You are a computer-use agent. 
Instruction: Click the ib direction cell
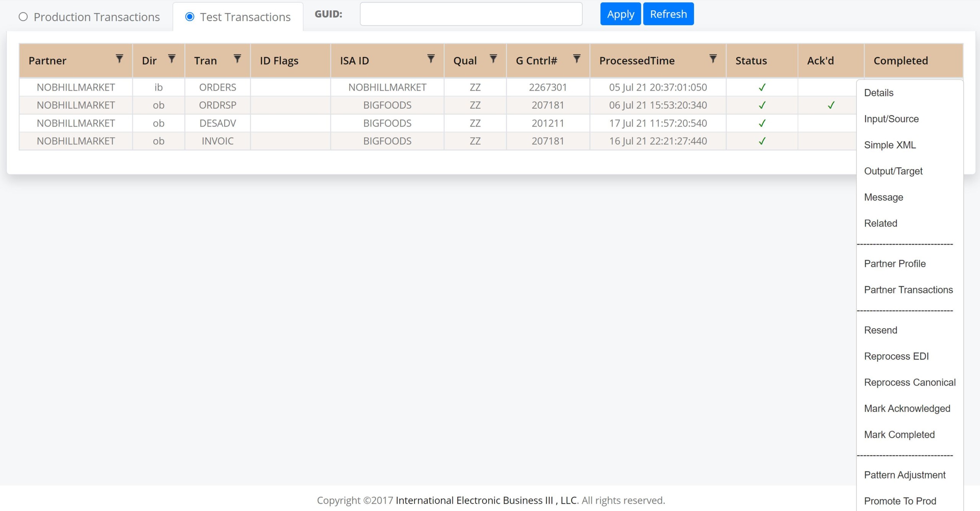tap(158, 87)
